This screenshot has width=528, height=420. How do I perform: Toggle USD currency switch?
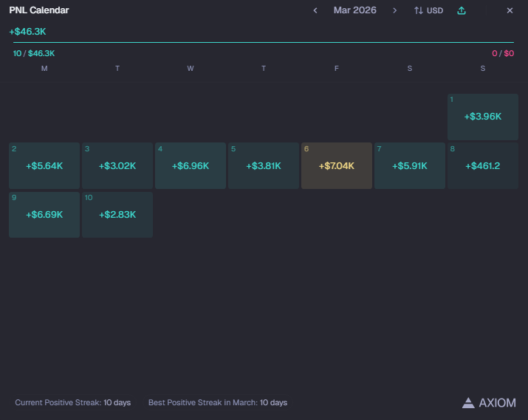428,10
